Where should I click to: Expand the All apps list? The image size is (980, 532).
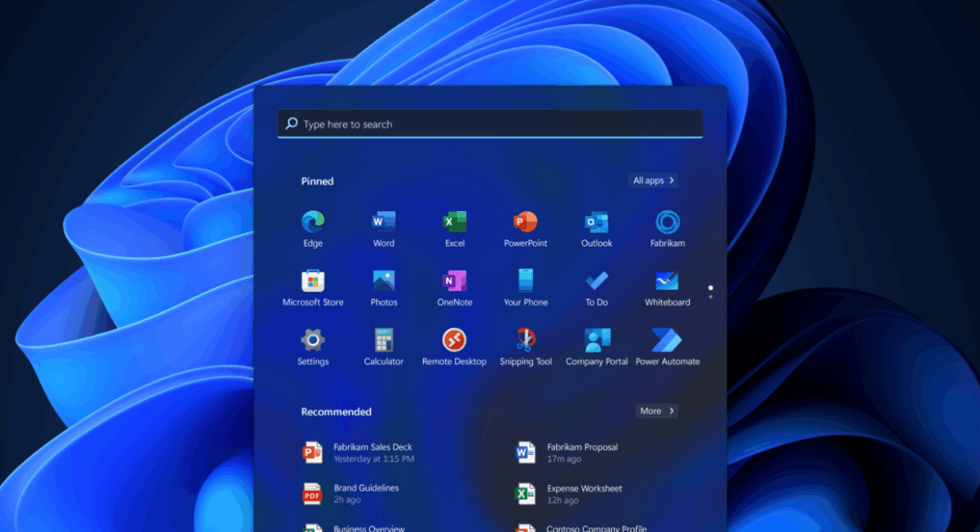(652, 181)
